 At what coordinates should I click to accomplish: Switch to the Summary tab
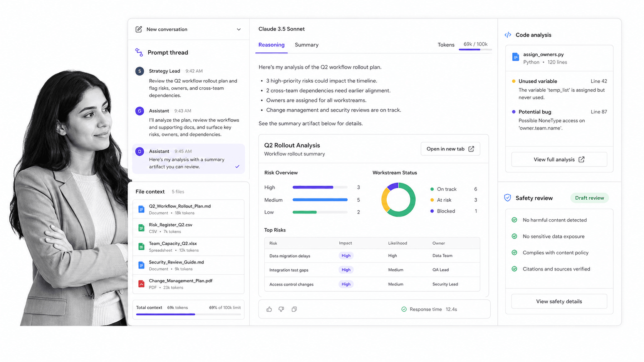pyautogui.click(x=307, y=45)
